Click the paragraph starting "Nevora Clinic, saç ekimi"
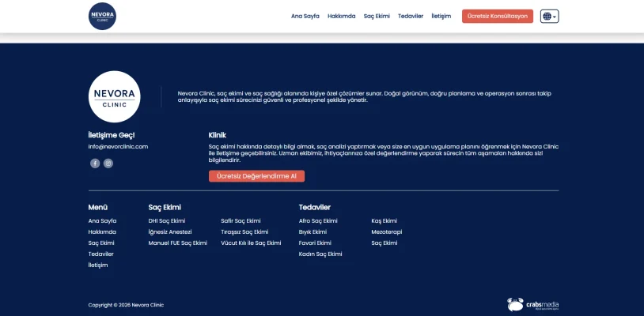 tap(364, 96)
